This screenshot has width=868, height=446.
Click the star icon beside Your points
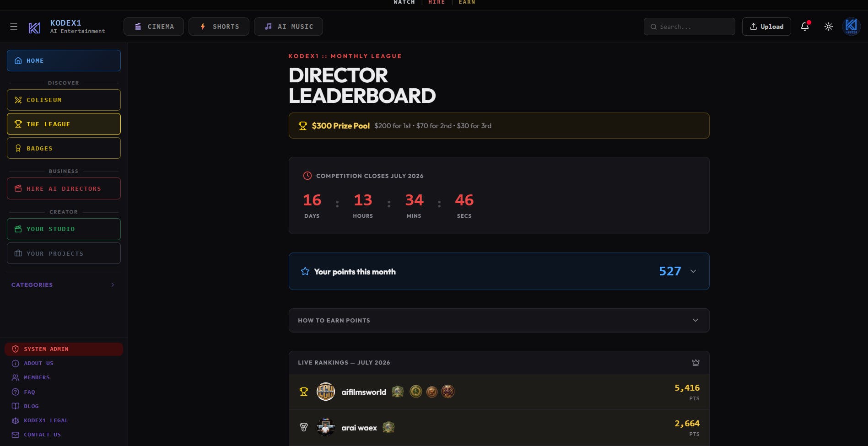(305, 271)
